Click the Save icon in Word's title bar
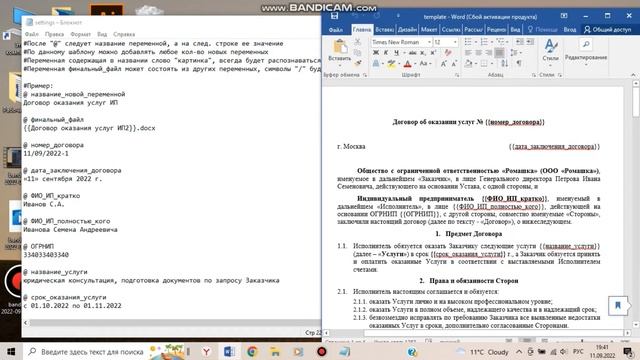 pyautogui.click(x=335, y=16)
